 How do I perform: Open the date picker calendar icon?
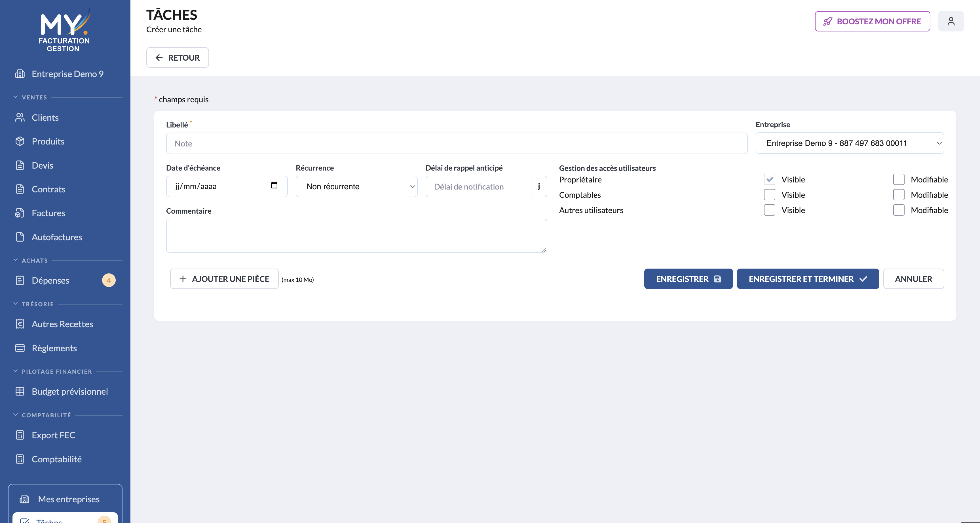point(274,185)
